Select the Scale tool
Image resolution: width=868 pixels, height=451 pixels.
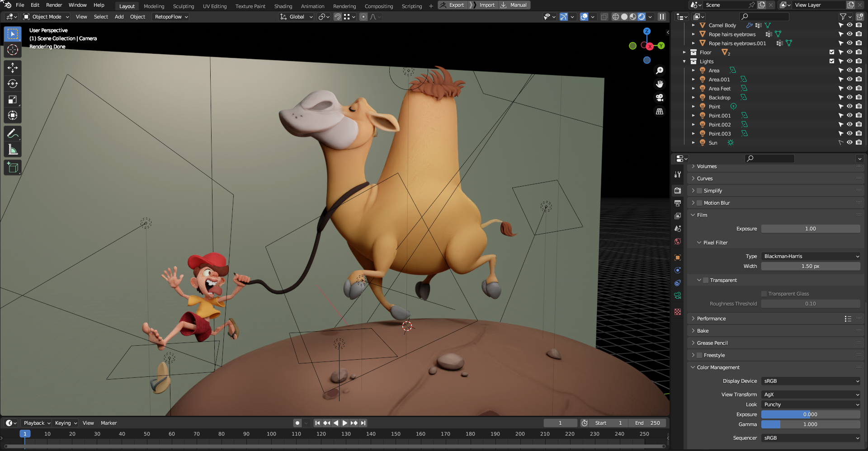(13, 99)
